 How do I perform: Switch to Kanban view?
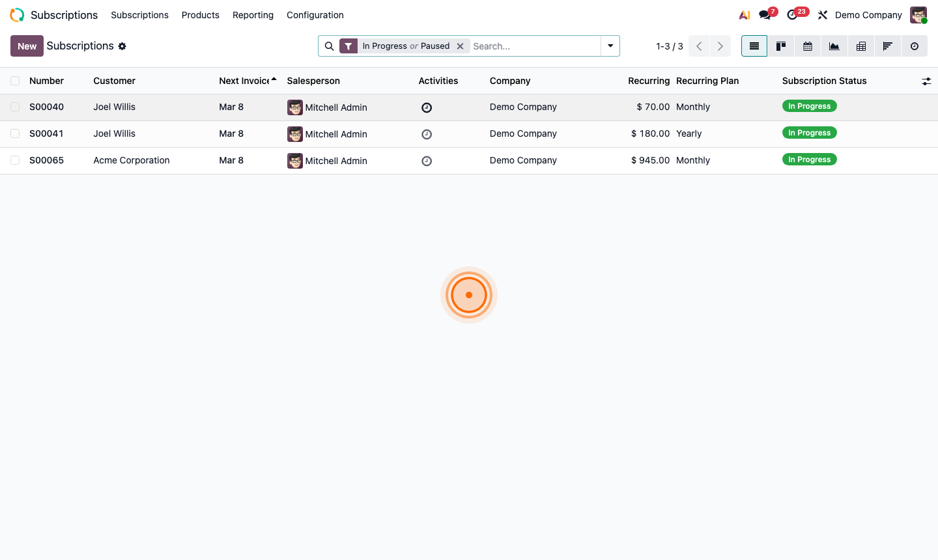click(x=781, y=46)
